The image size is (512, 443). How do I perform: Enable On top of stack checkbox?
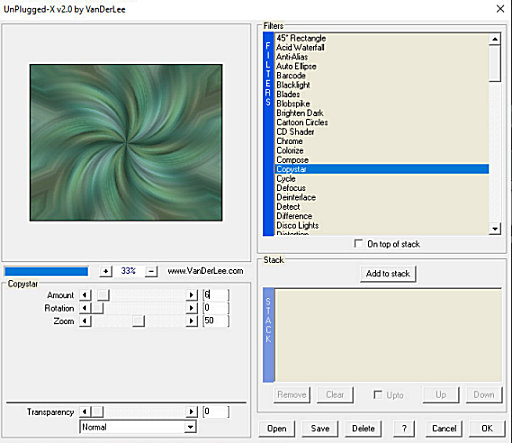358,244
